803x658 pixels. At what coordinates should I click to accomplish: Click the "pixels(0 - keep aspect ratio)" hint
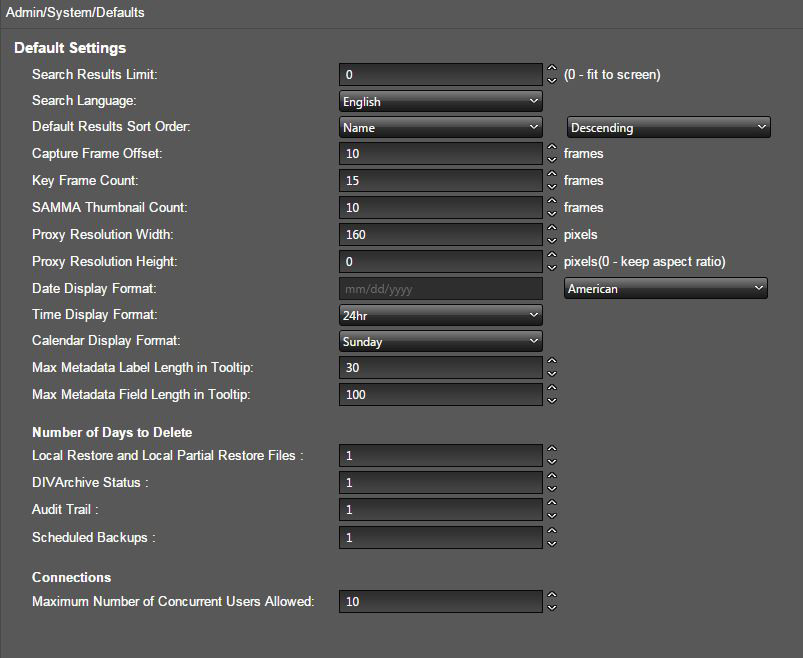click(x=645, y=262)
